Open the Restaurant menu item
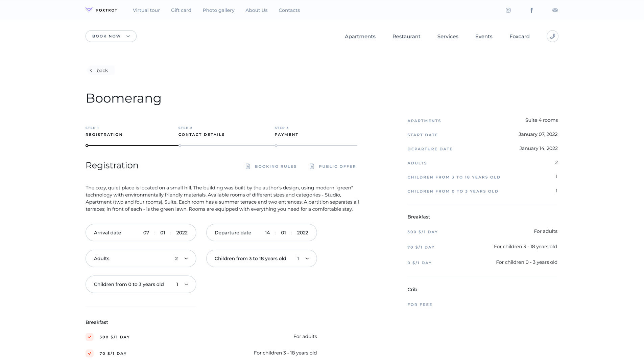The height and width of the screenshot is (363, 644). tap(406, 37)
